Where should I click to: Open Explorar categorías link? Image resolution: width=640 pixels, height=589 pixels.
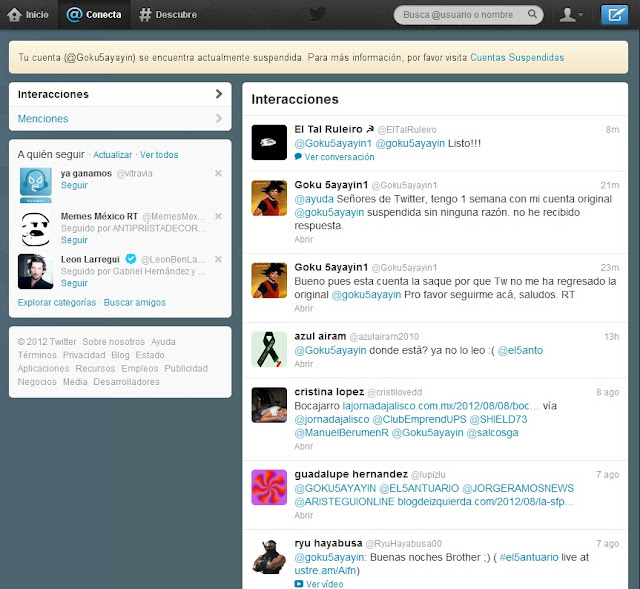[57, 302]
